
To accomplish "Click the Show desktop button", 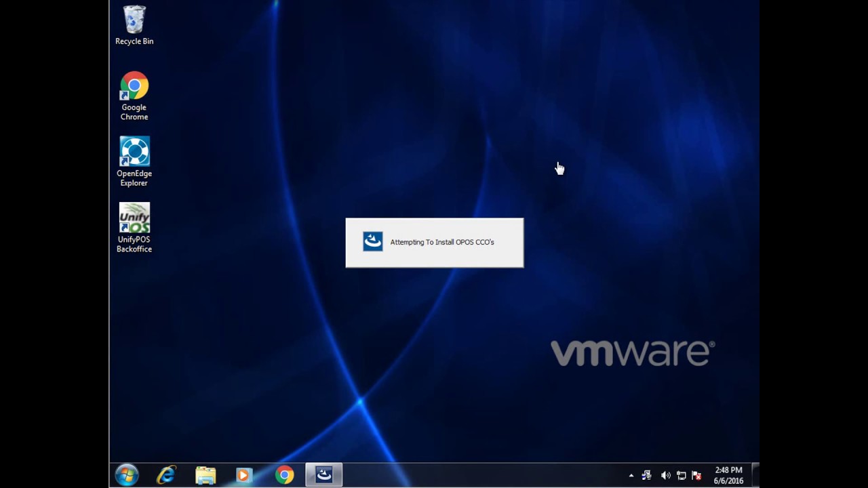I will click(x=755, y=475).
